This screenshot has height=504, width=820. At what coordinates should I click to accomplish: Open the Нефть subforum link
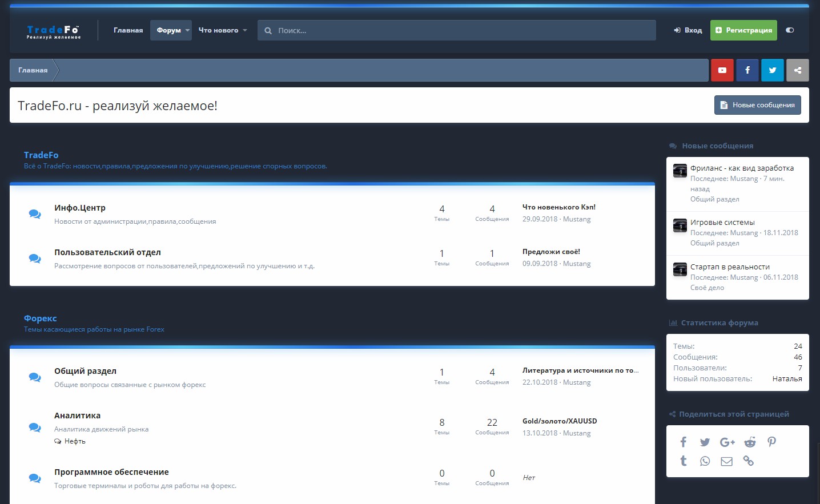[x=75, y=441]
